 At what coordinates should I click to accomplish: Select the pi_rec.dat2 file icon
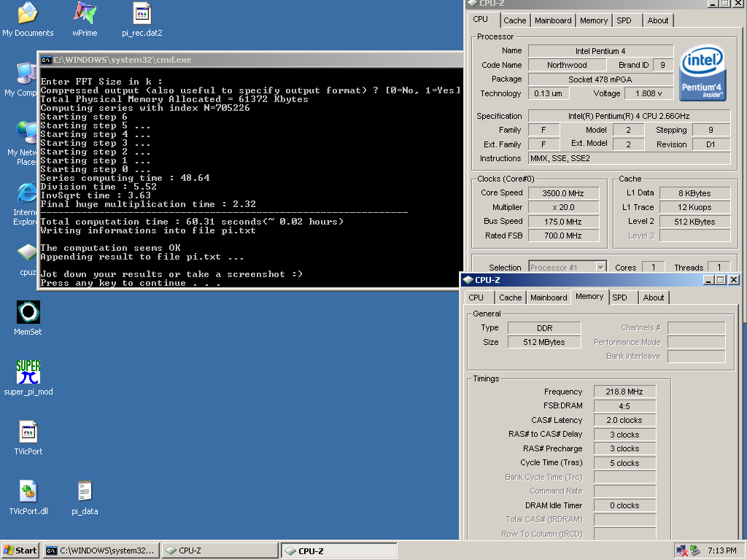pos(142,19)
